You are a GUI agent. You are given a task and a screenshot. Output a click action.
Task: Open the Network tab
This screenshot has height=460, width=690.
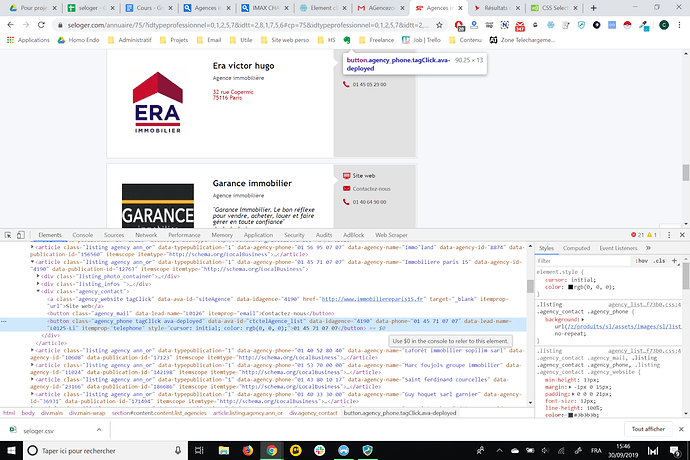[x=146, y=235]
